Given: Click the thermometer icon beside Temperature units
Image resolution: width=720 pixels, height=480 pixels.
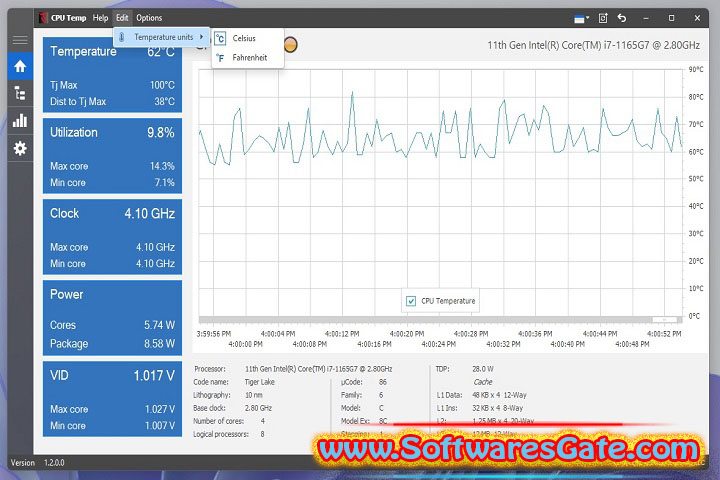Looking at the screenshot, I should tap(122, 37).
